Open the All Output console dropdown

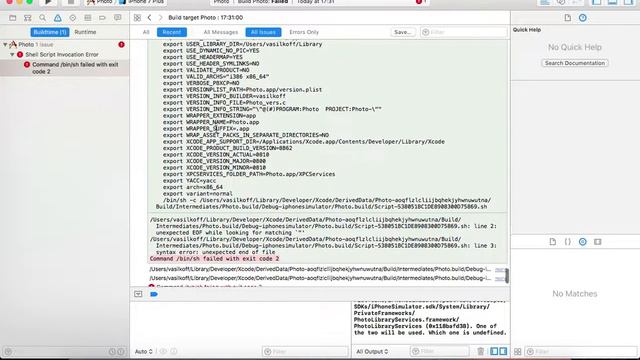click(x=372, y=351)
